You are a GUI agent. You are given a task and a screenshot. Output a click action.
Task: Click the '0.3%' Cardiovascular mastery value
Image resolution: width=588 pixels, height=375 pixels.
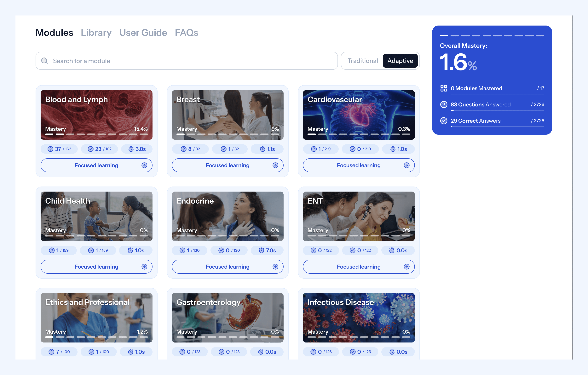(x=404, y=129)
